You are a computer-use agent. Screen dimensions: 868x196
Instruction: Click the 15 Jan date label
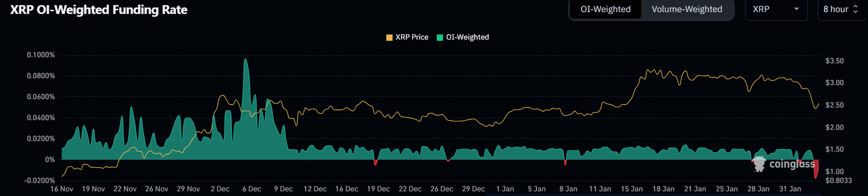coord(631,189)
